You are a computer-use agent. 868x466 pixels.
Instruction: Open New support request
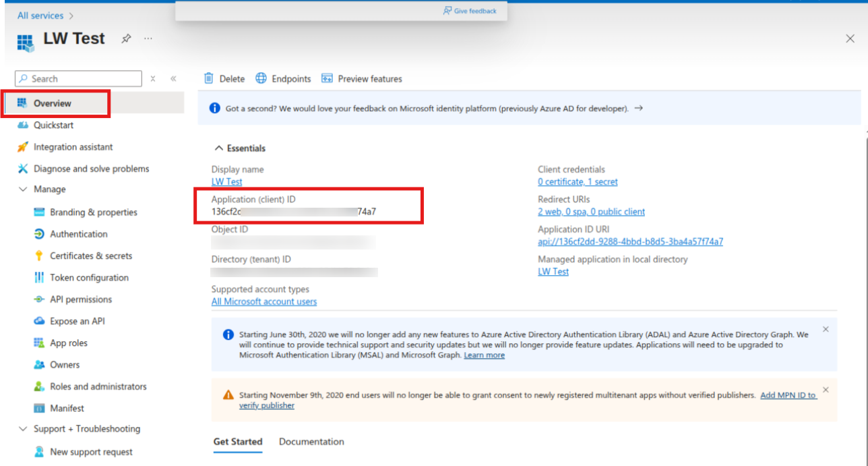[x=91, y=453]
